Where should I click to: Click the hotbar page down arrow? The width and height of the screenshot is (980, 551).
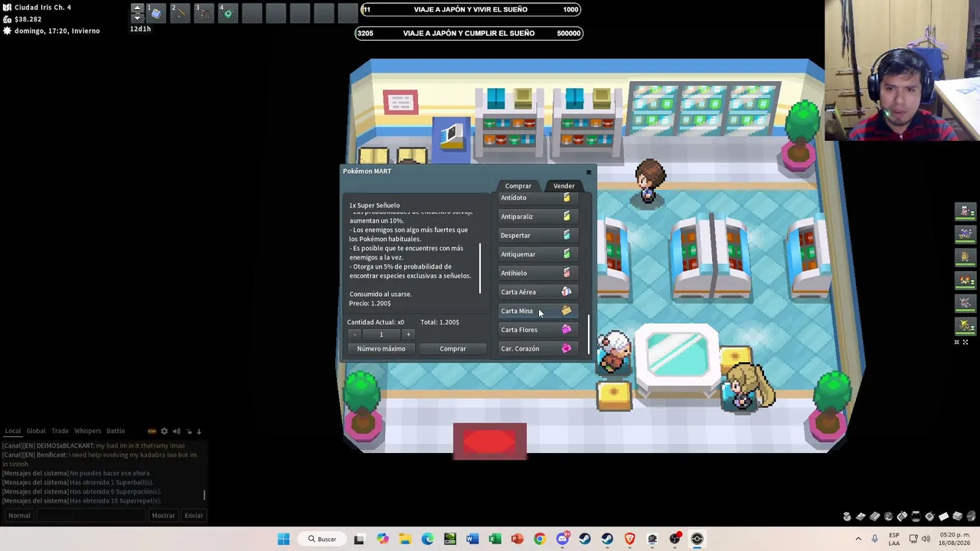click(x=137, y=18)
